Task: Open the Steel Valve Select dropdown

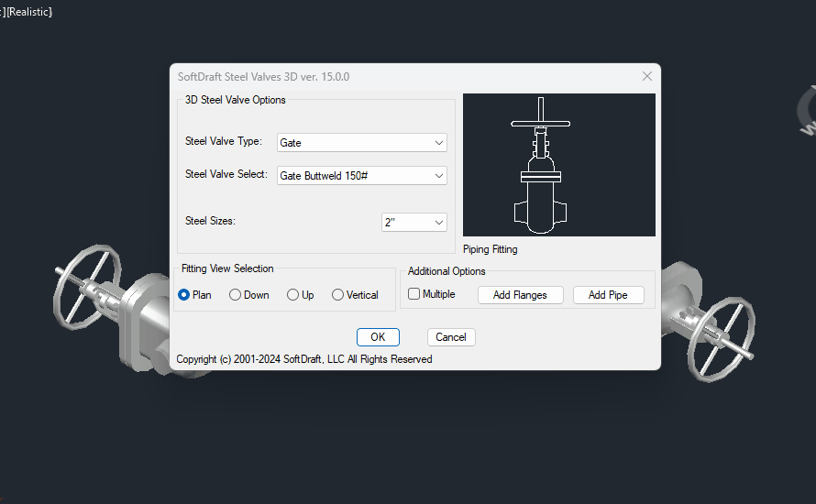Action: click(361, 176)
